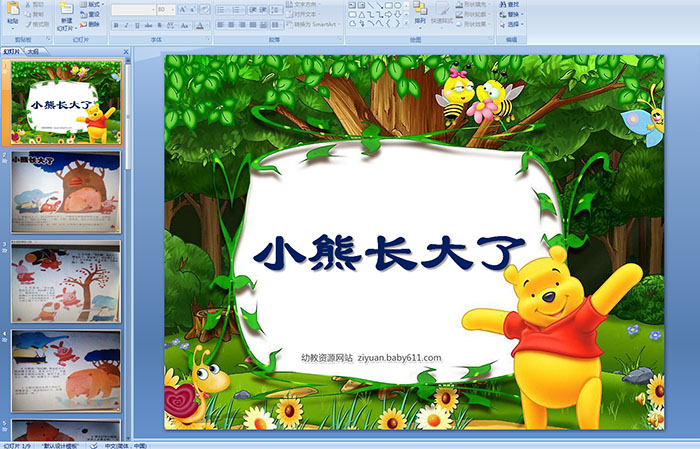
Task: Toggle strikethrough formatting
Action: coord(148,25)
